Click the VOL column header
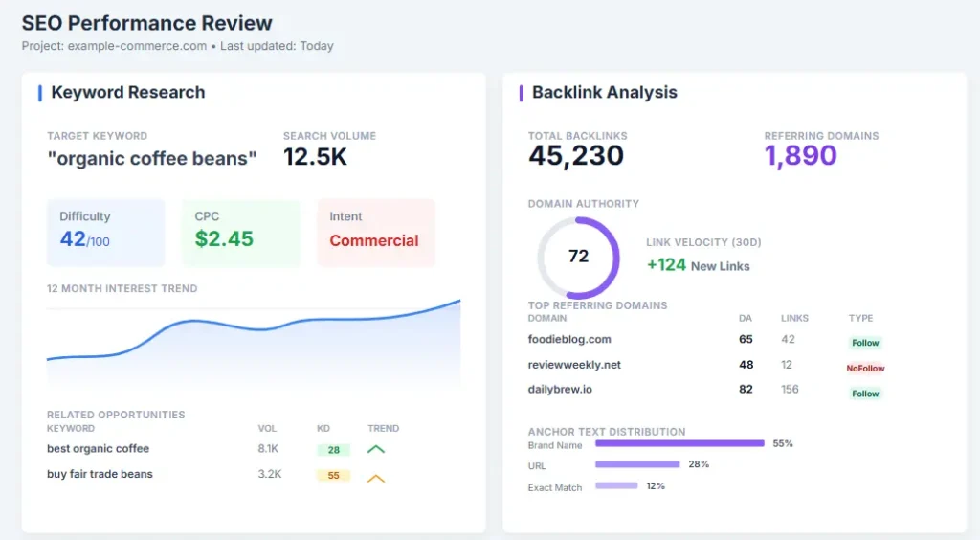Screen dimensions: 980x540 (267, 429)
